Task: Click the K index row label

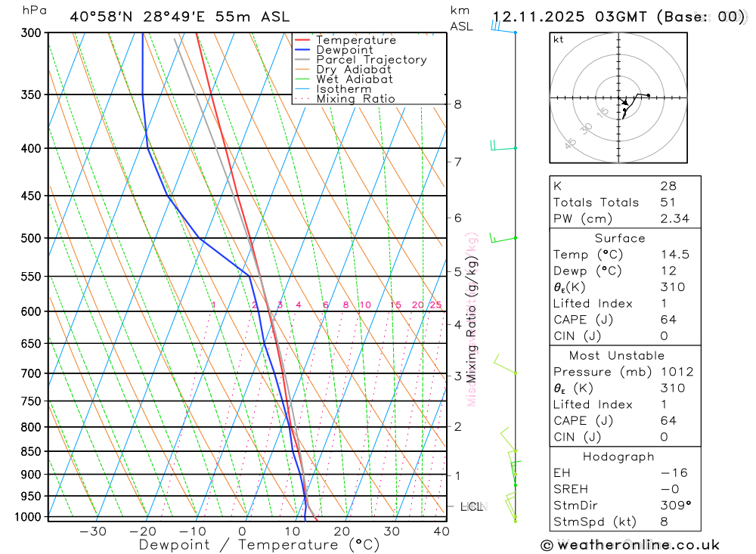Action: click(557, 186)
